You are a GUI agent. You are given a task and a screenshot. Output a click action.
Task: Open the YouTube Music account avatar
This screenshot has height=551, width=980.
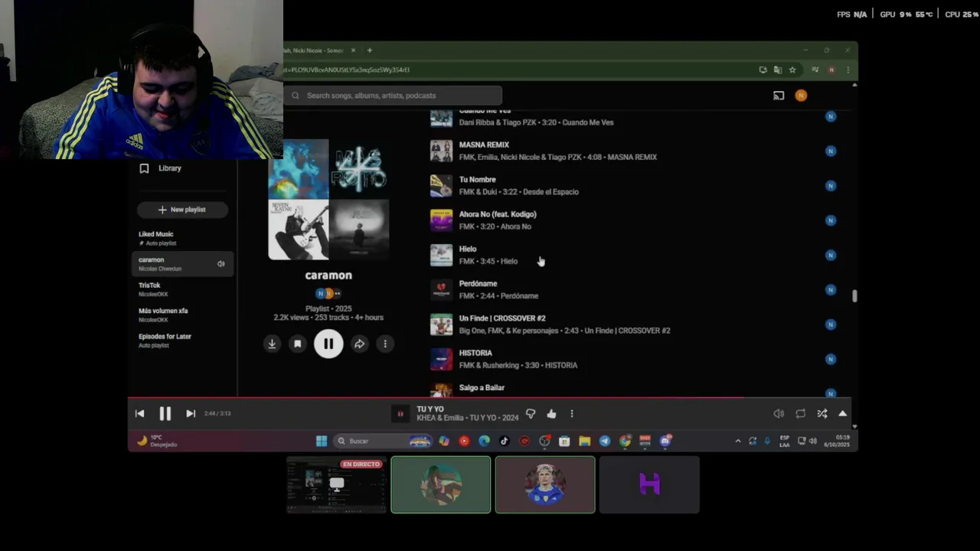tap(801, 96)
